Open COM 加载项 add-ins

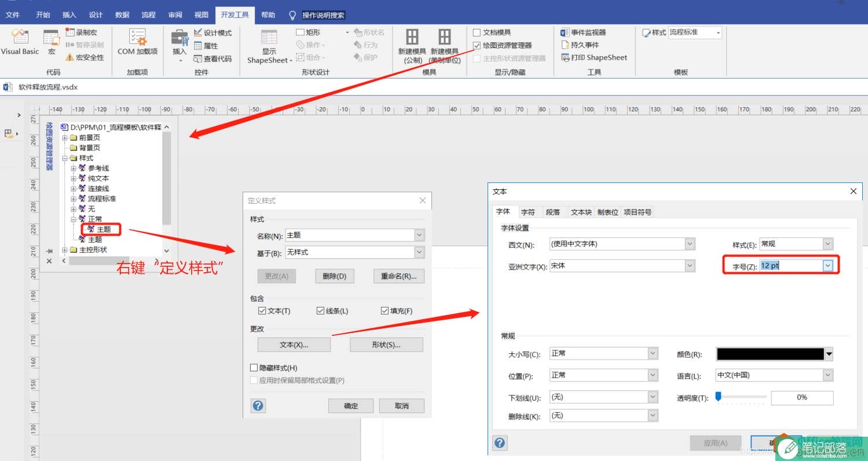(137, 42)
